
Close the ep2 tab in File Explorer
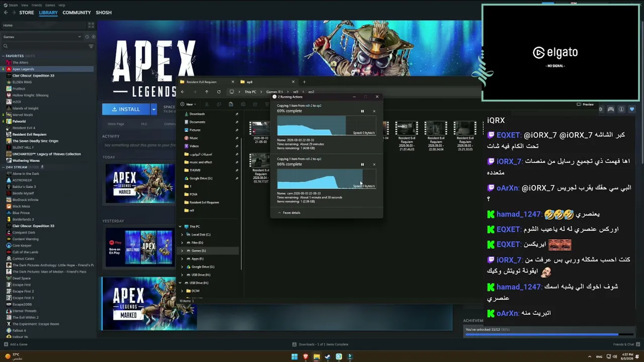click(x=293, y=82)
